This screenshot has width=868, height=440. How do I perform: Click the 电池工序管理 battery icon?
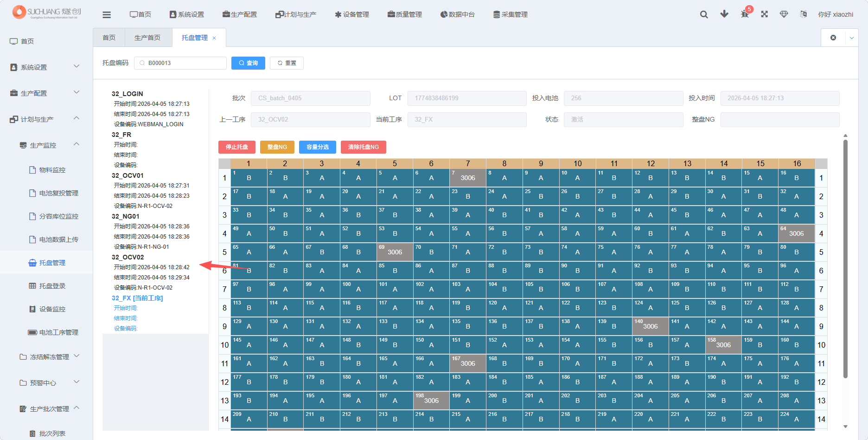pyautogui.click(x=32, y=332)
